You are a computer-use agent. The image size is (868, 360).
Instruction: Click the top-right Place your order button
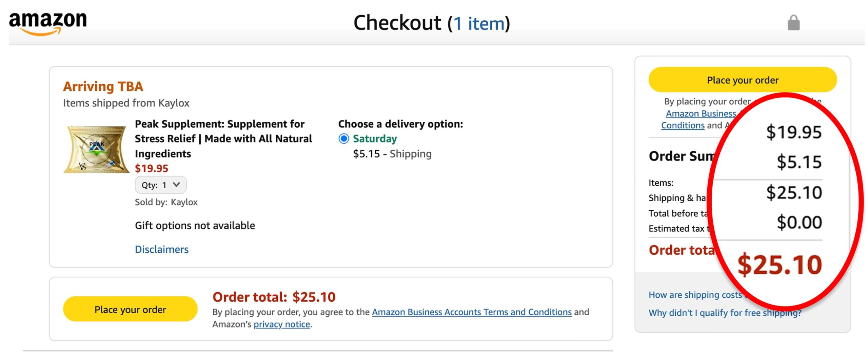(x=743, y=80)
